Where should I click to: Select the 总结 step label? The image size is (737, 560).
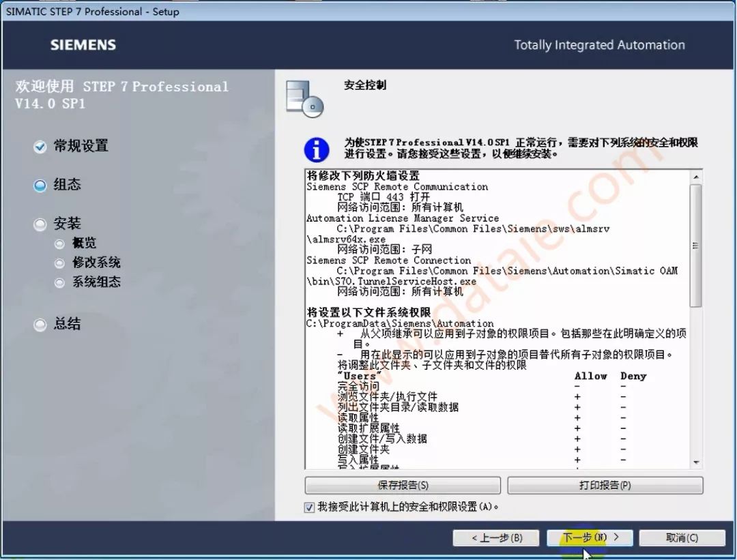click(x=67, y=324)
